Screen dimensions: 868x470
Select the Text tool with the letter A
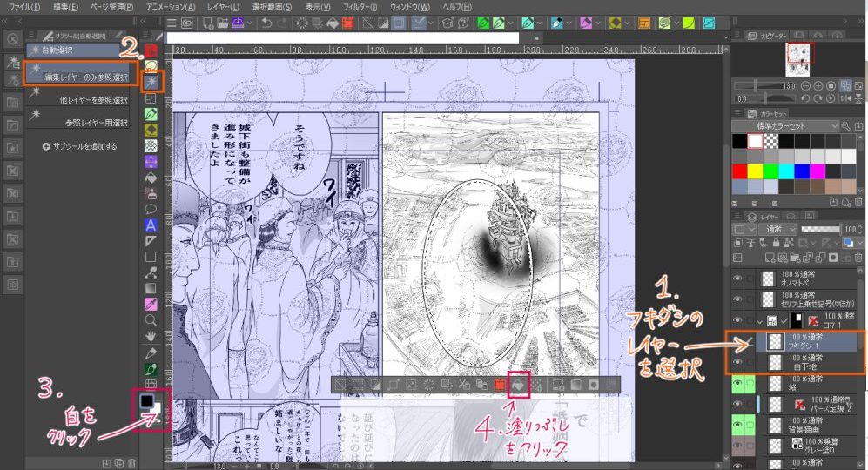tap(151, 225)
